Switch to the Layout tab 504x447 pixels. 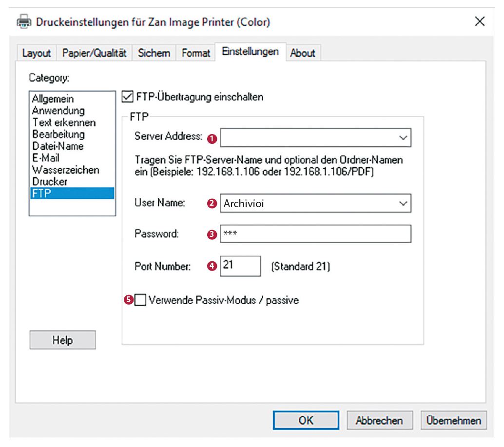tap(38, 53)
